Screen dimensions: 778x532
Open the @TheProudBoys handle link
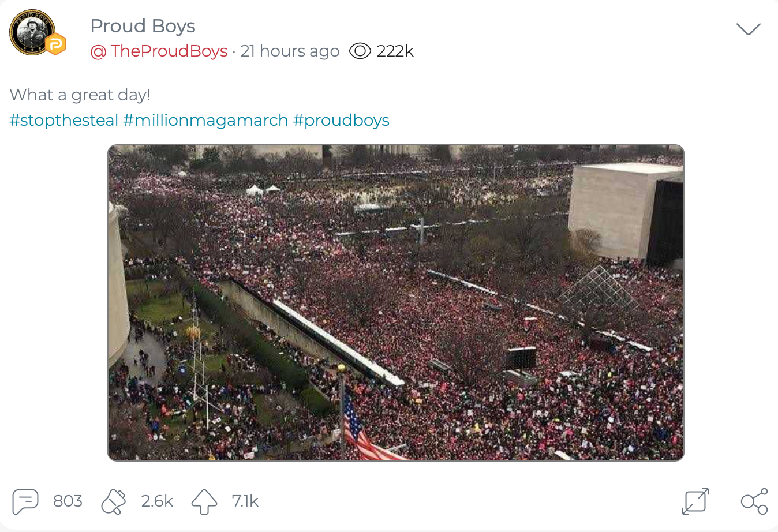click(x=159, y=51)
